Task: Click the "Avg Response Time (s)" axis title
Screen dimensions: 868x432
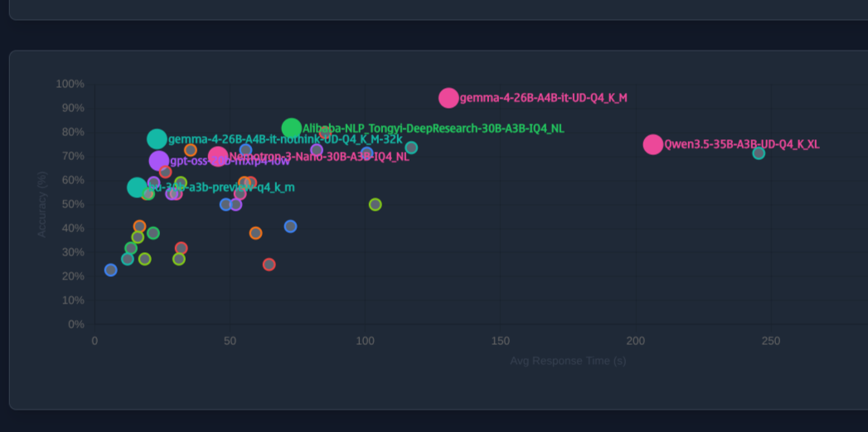Action: tap(568, 361)
